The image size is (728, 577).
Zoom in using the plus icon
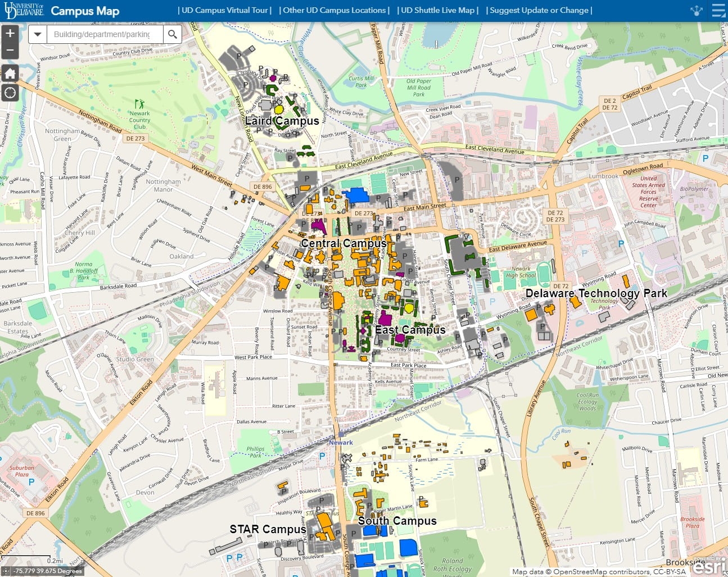[x=10, y=33]
